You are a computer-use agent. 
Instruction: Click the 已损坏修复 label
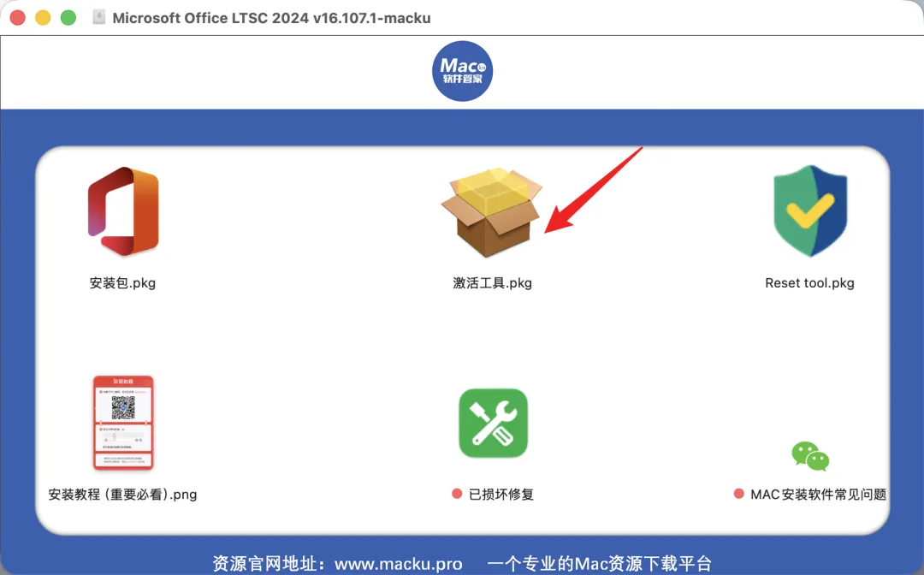500,495
